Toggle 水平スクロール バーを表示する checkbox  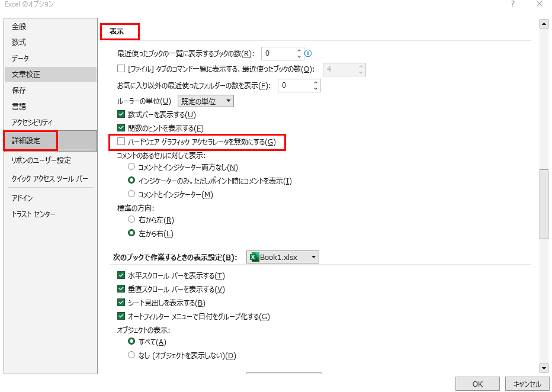[121, 276]
